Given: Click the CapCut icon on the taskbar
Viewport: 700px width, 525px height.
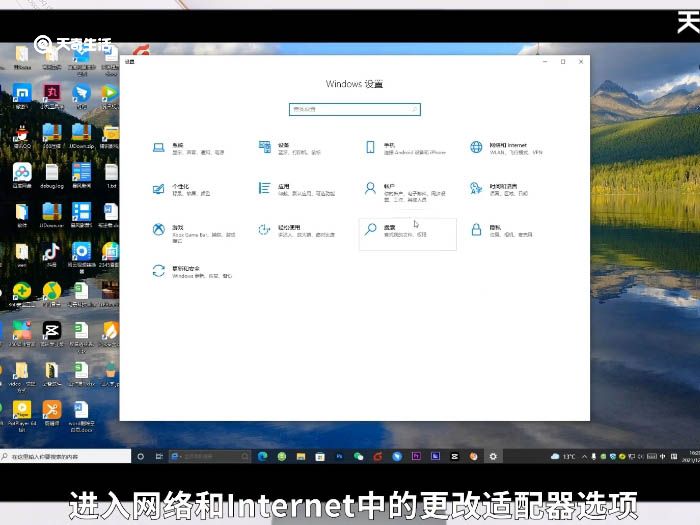Looking at the screenshot, I should click(454, 456).
